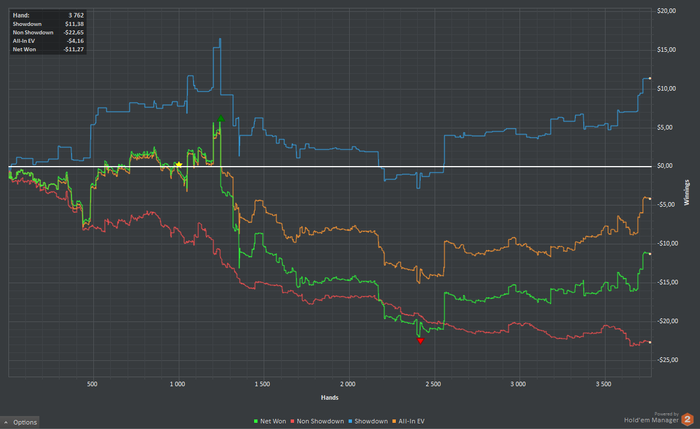The image size is (700, 429).
Task: Click the All-In EV value -$4,16
Action: pyautogui.click(x=75, y=41)
